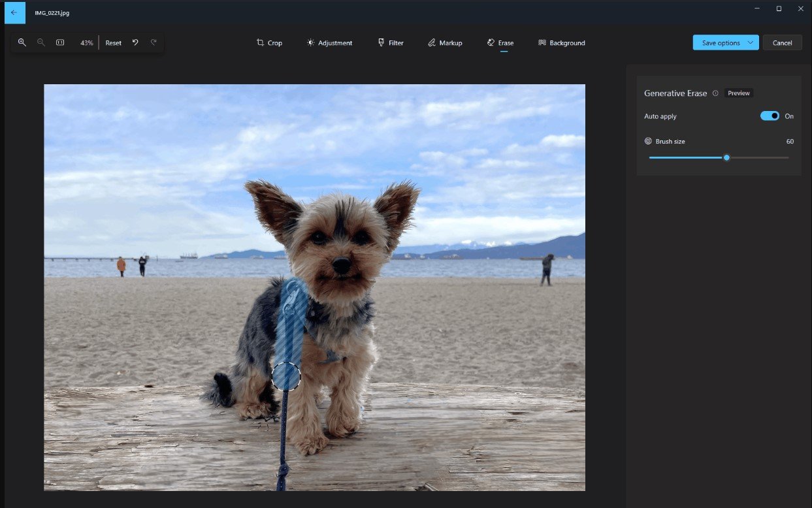Open the Adjustment tab
812x508 pixels.
[329, 43]
